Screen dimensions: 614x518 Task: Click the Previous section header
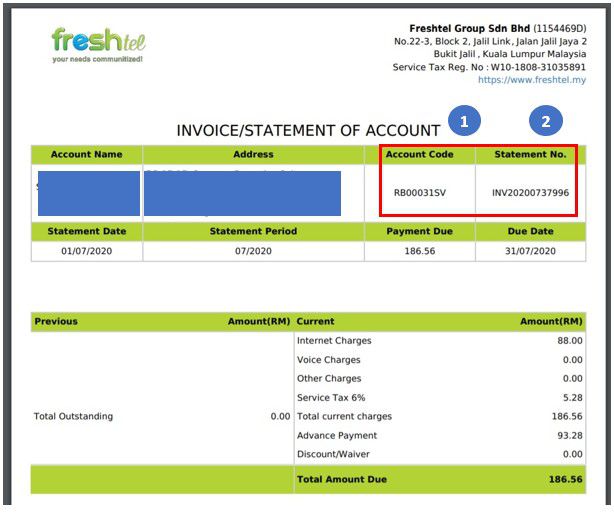56,321
